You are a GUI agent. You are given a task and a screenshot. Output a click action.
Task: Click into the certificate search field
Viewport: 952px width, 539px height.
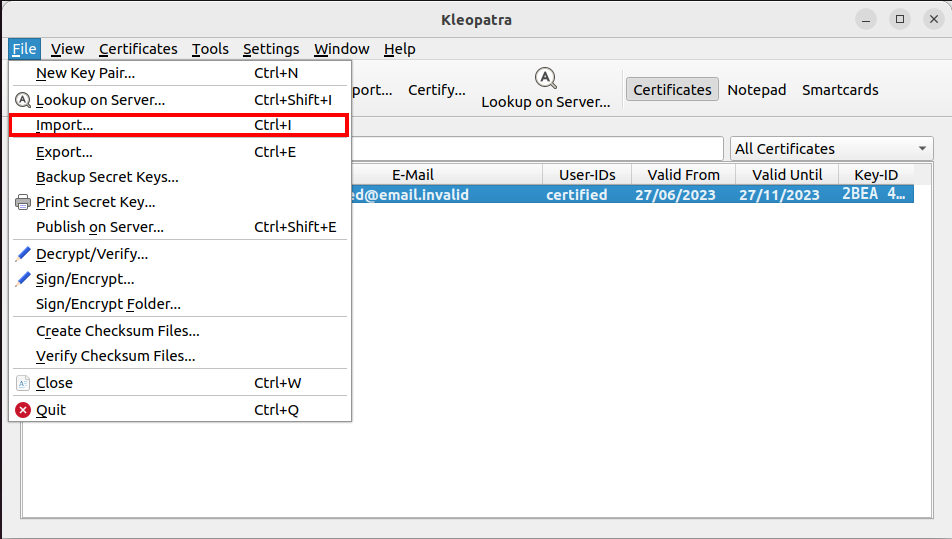point(537,149)
